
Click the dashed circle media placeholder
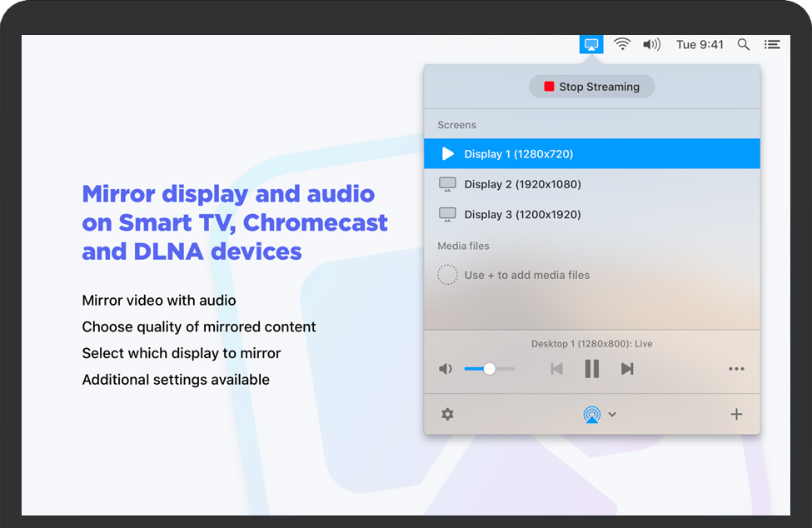(447, 275)
